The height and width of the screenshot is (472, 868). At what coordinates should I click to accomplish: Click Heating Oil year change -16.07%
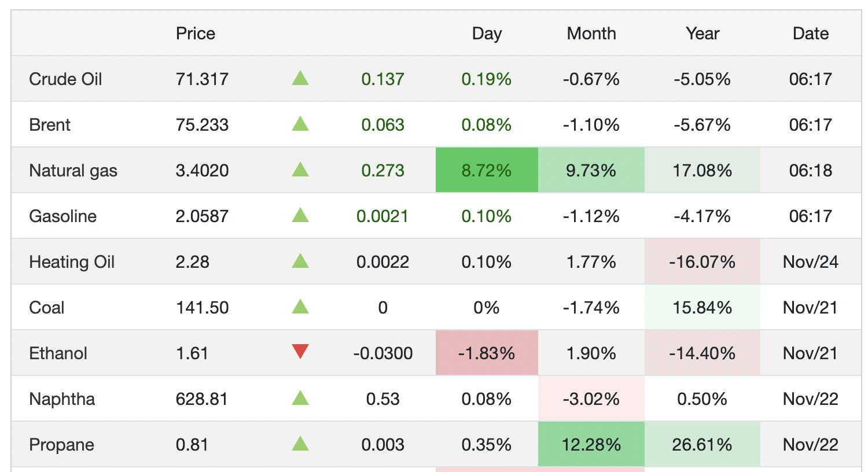point(703,262)
